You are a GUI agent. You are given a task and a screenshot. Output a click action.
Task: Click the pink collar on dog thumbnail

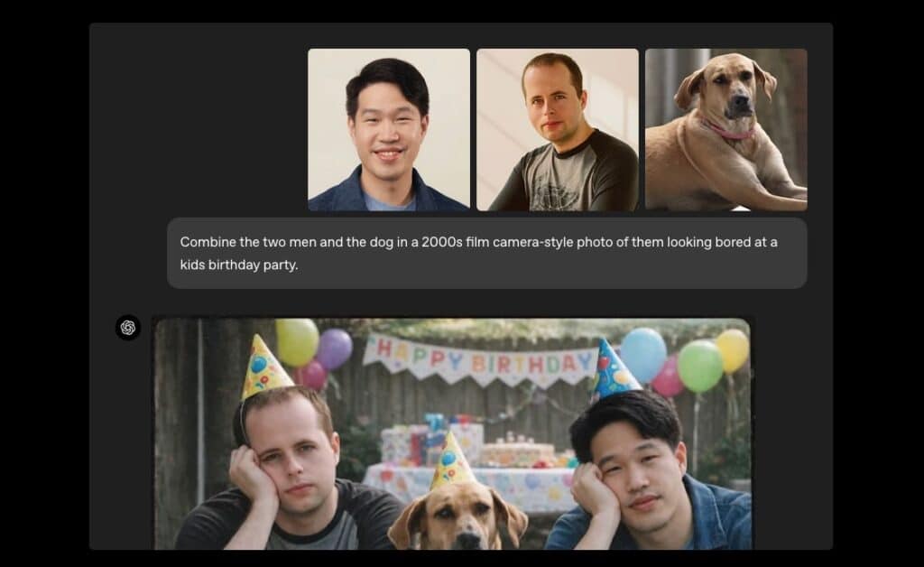click(x=731, y=131)
